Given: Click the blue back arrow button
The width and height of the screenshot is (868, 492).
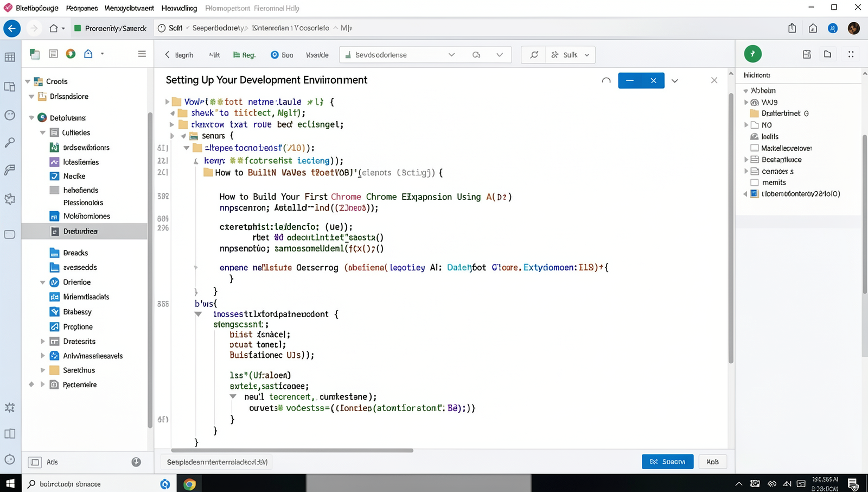Looking at the screenshot, I should tap(12, 28).
